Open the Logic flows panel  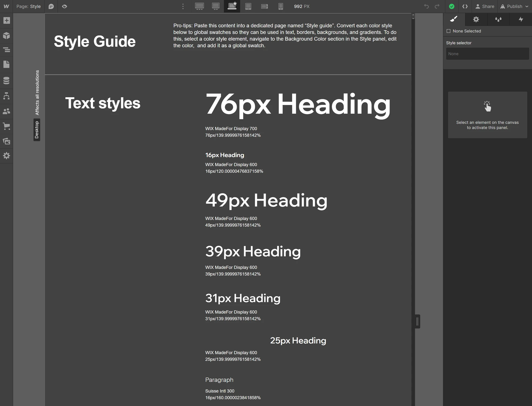click(x=6, y=96)
